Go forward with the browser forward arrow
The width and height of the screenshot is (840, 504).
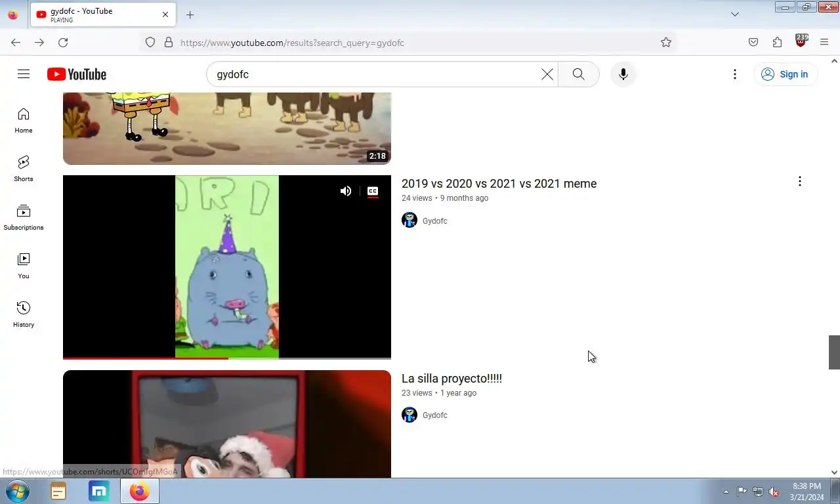pyautogui.click(x=39, y=43)
